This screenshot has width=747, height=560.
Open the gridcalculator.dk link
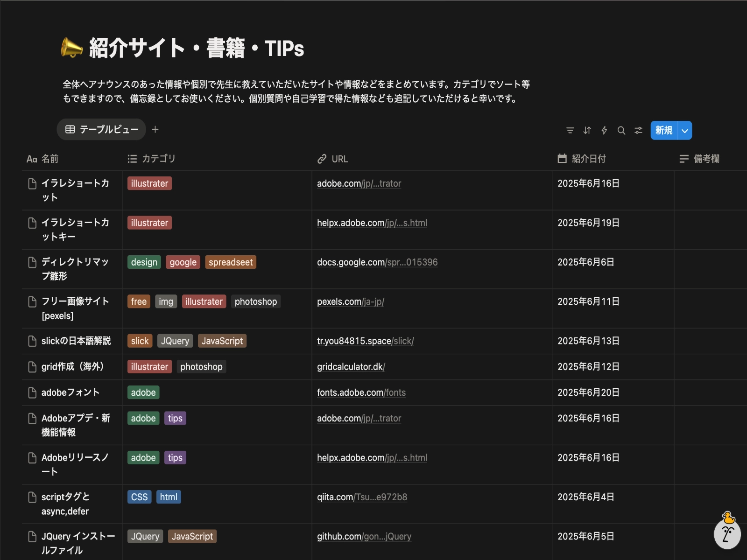[x=351, y=367]
